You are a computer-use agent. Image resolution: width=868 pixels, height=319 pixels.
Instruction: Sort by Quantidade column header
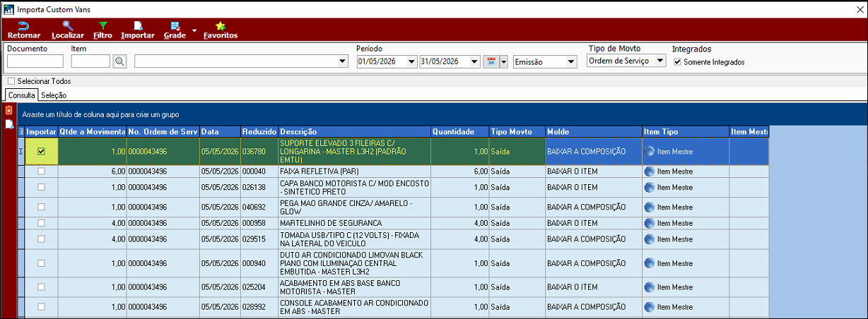[460, 132]
